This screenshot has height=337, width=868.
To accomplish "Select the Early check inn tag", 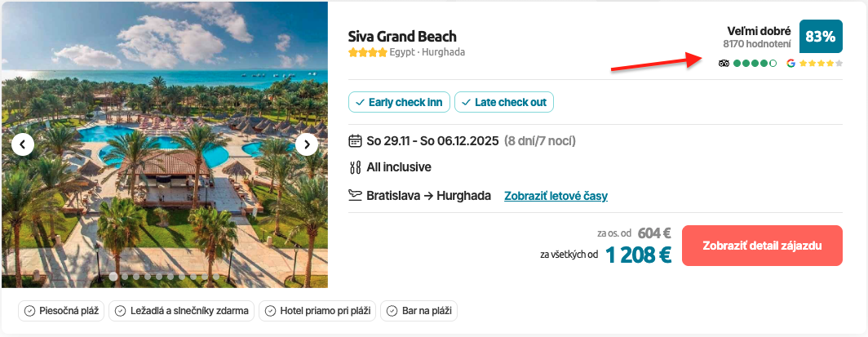I will tap(399, 102).
